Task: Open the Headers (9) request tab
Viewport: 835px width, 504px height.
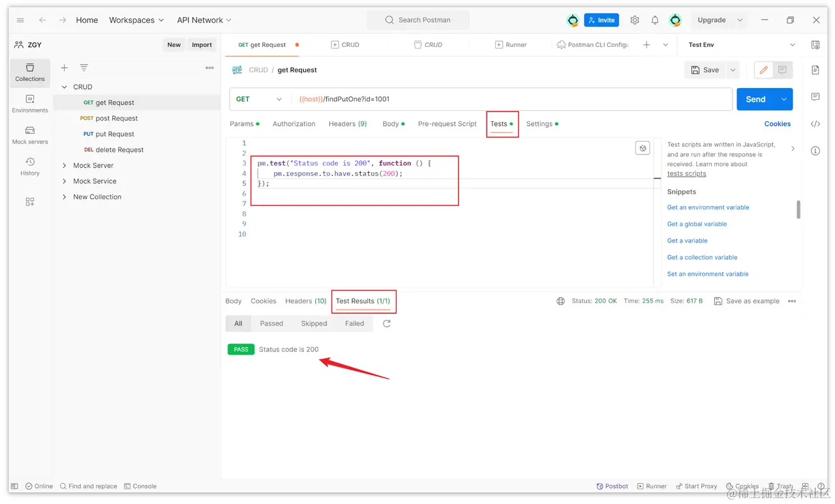Action: 348,124
